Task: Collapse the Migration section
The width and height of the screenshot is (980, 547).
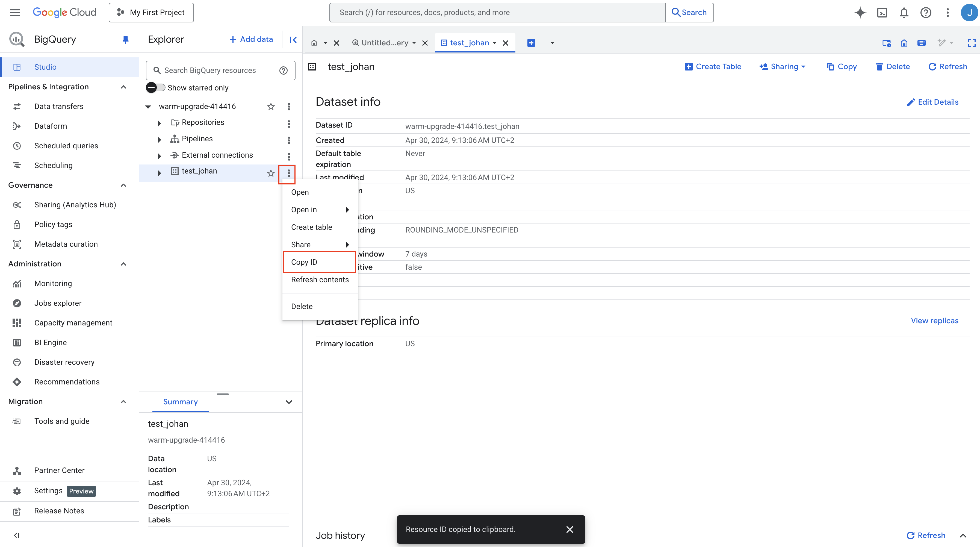Action: click(123, 402)
